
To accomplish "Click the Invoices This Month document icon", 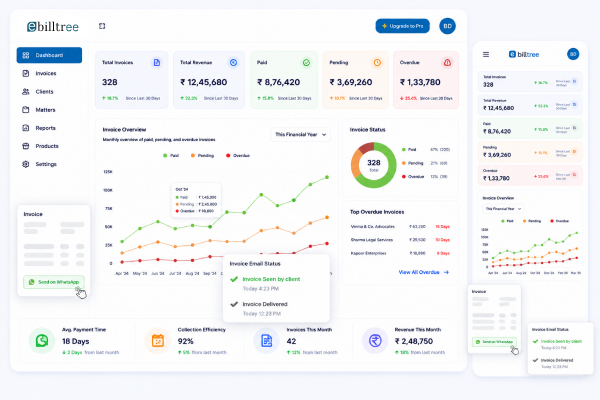I will tap(267, 341).
